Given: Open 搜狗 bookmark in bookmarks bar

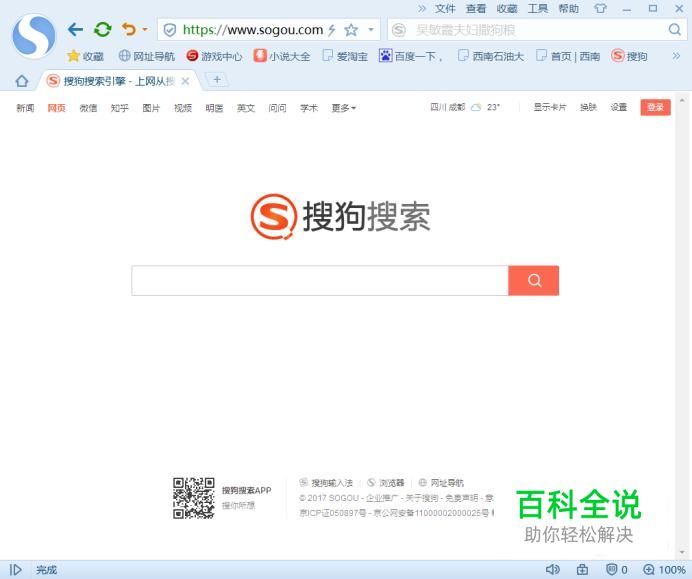Looking at the screenshot, I should pos(629,56).
